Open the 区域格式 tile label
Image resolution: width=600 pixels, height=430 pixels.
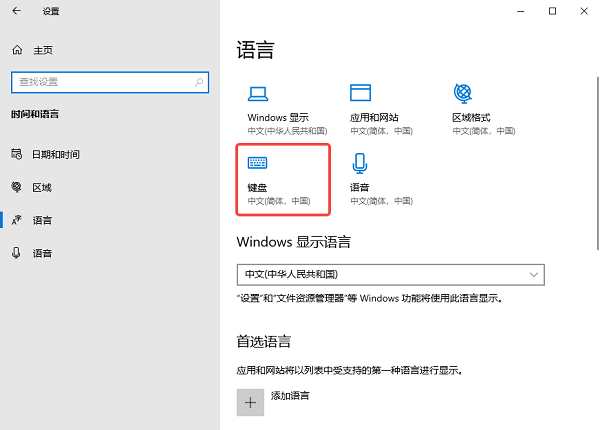pyautogui.click(x=471, y=117)
